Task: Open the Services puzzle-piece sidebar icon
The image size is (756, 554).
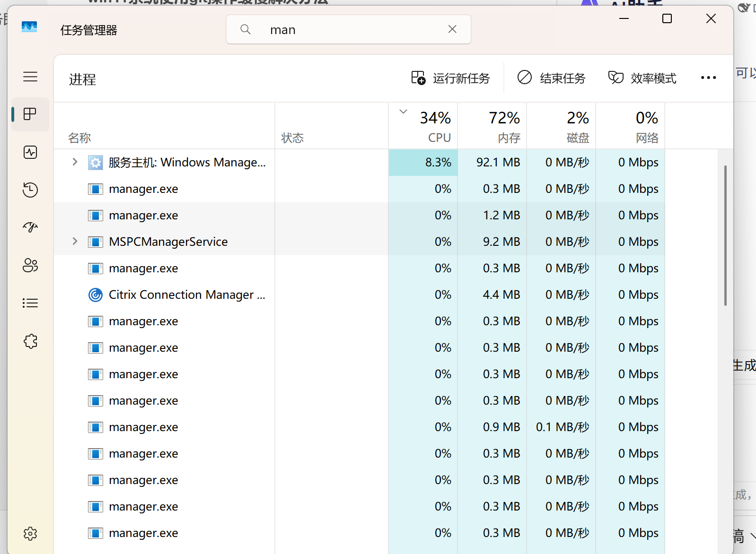Action: point(30,341)
